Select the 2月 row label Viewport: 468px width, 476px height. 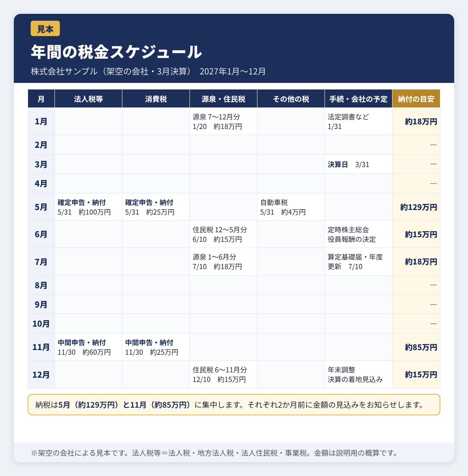41,145
